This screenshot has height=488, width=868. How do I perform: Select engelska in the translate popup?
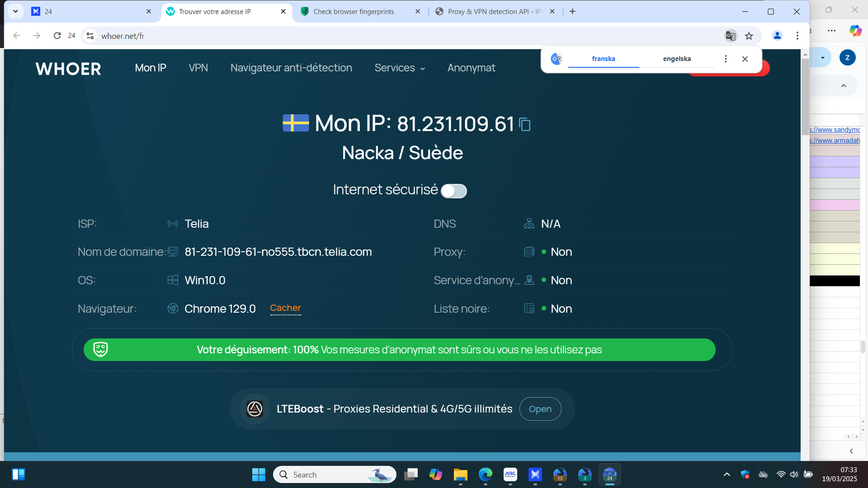pos(677,59)
